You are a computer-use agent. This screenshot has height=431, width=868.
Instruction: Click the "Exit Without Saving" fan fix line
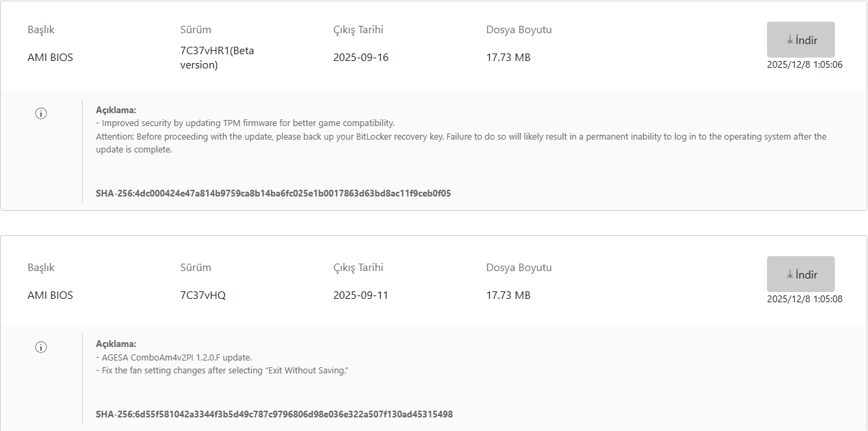pyautogui.click(x=222, y=371)
